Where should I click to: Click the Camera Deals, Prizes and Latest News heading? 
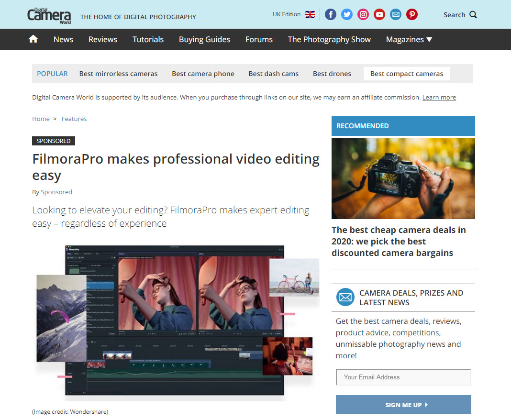pos(411,298)
